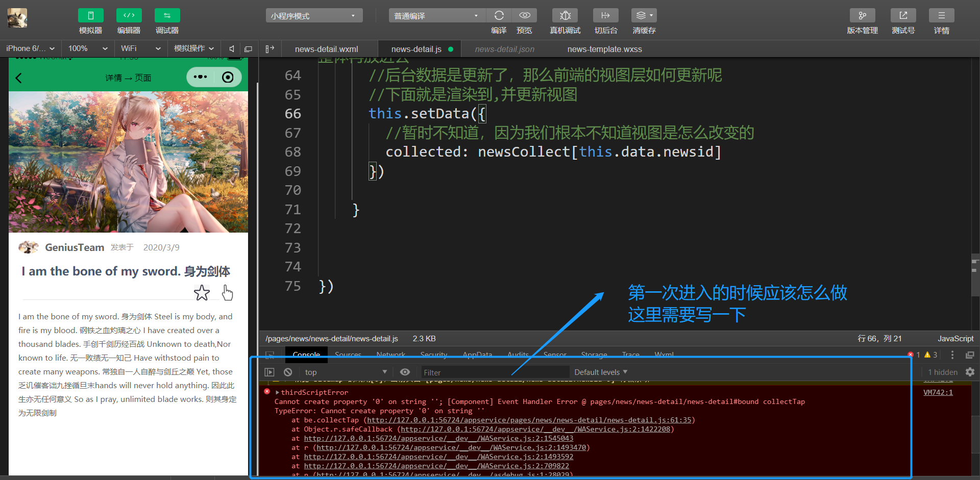Open the WiFi network dropdown

[x=141, y=48]
